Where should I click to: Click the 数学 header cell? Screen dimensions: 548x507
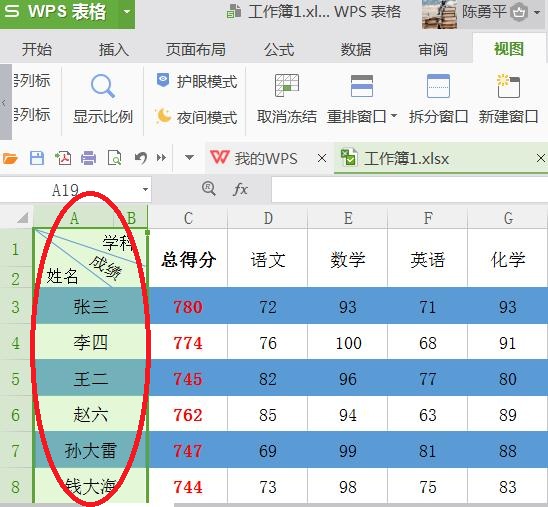coord(348,259)
